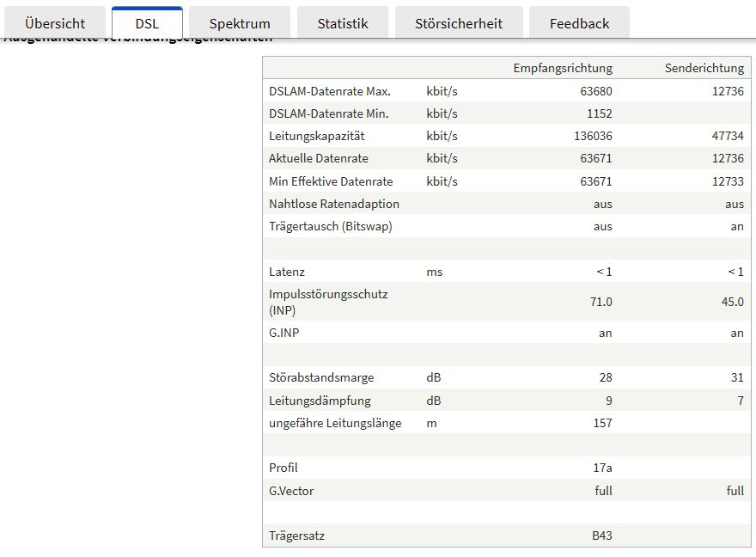Image resolution: width=756 pixels, height=557 pixels.
Task: Select the Störabstandsmarge row label
Action: 321,377
